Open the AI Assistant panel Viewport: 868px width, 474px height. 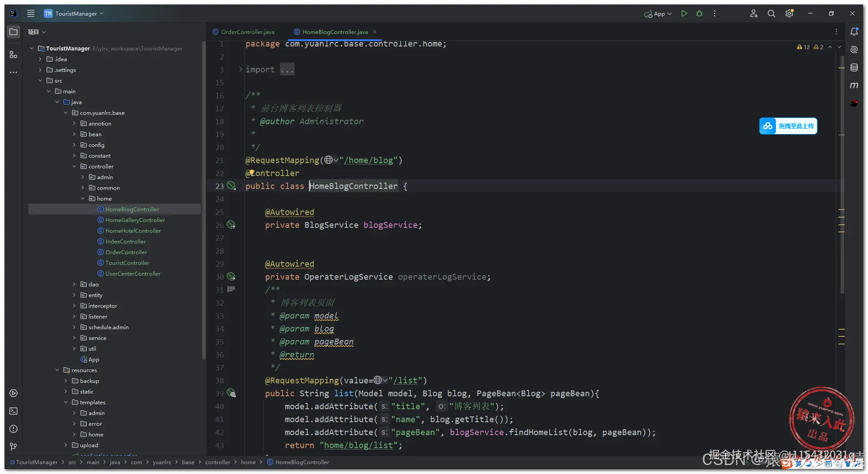[854, 50]
